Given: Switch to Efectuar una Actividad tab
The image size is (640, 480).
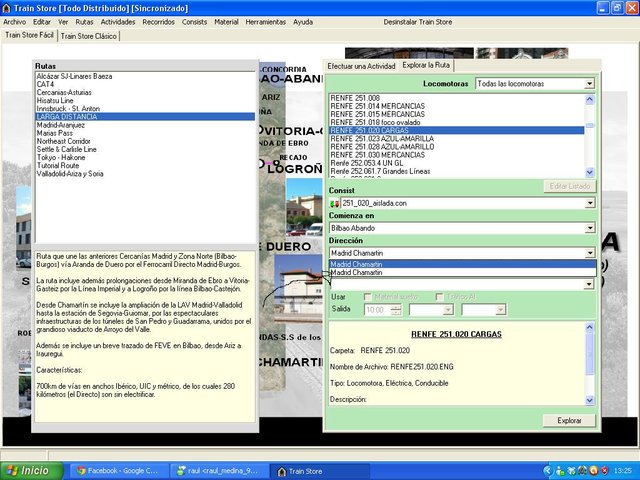Looking at the screenshot, I should 361,65.
